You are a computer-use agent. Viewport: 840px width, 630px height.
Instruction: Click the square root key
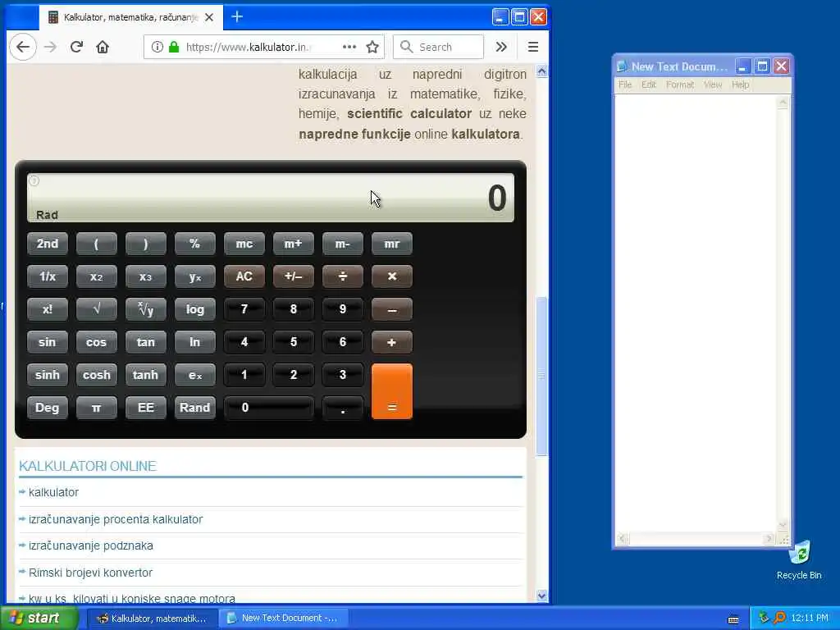click(x=97, y=309)
